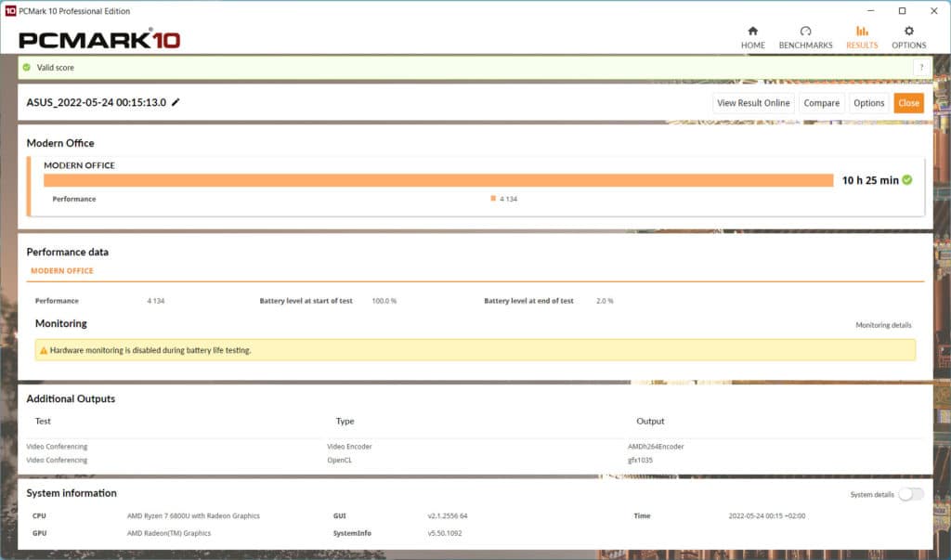The width and height of the screenshot is (951, 560).
Task: Click Battery level at start of test value 100.0 %
Action: tap(384, 301)
